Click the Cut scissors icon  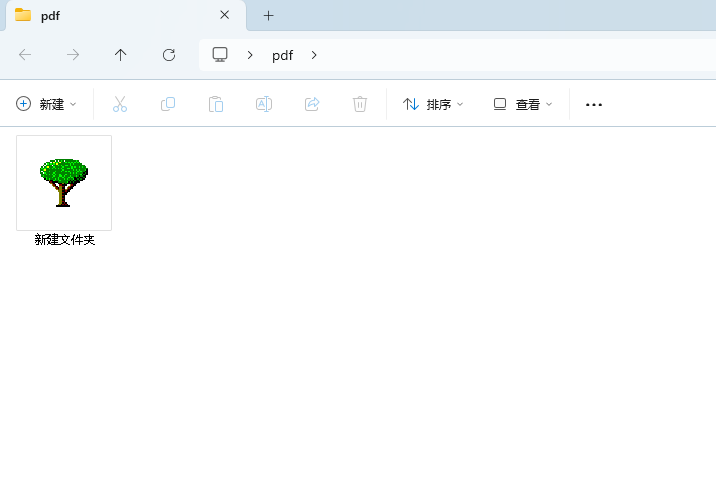[120, 104]
